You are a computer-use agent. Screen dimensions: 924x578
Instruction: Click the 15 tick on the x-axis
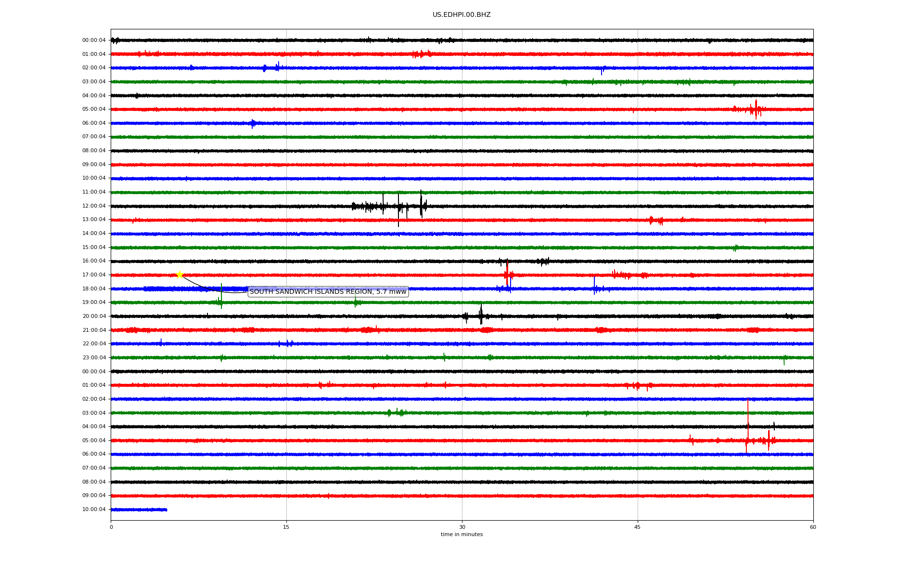point(286,527)
